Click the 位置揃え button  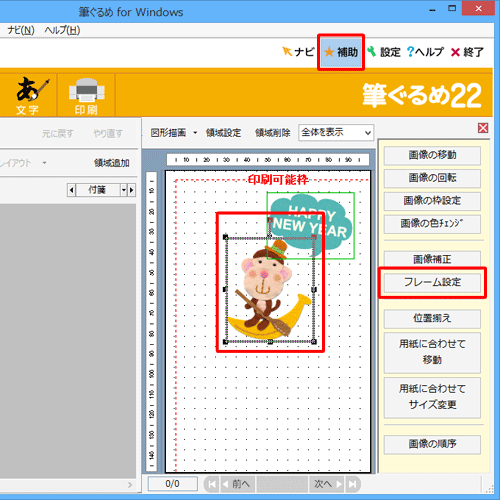432,318
